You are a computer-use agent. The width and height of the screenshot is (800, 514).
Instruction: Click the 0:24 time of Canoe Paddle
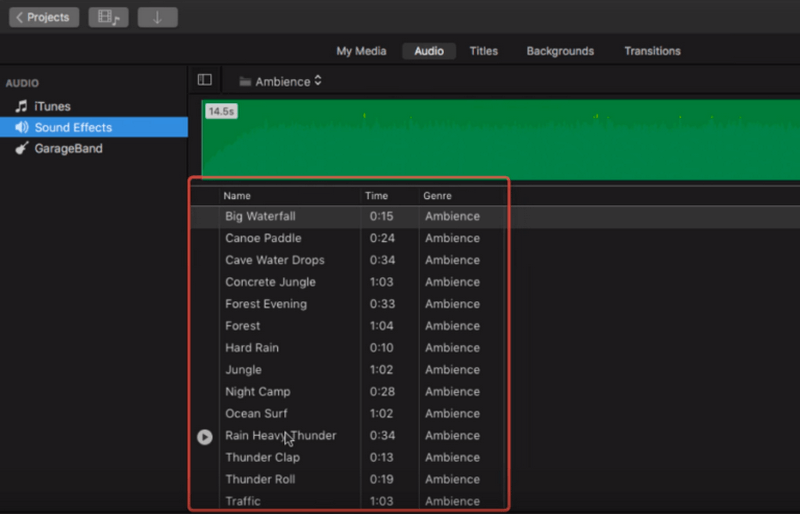point(382,238)
